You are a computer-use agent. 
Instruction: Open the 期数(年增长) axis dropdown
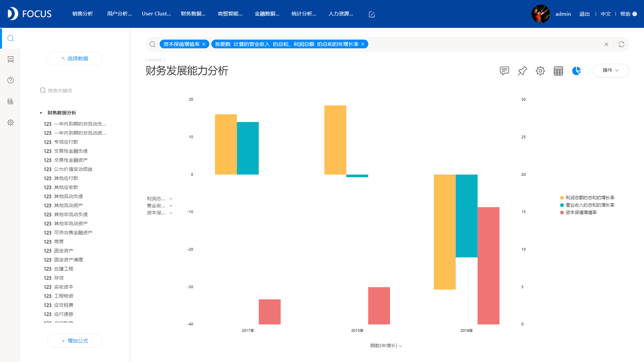[386, 346]
